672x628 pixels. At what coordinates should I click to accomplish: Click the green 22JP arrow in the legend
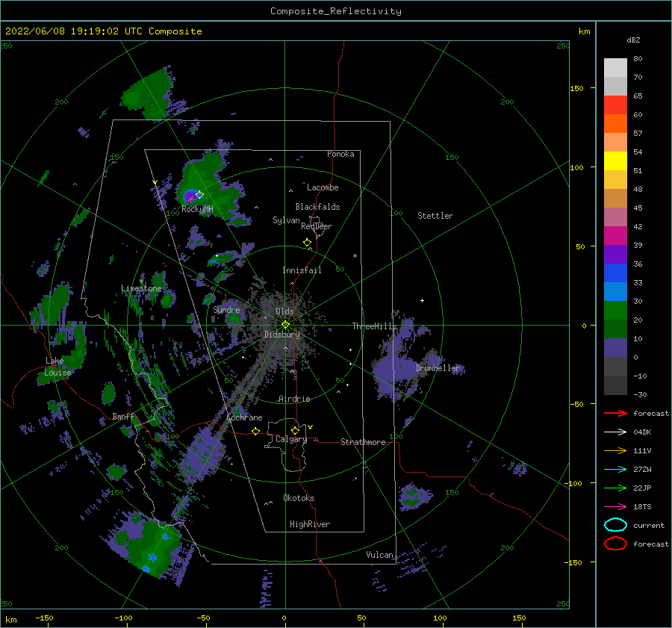615,488
